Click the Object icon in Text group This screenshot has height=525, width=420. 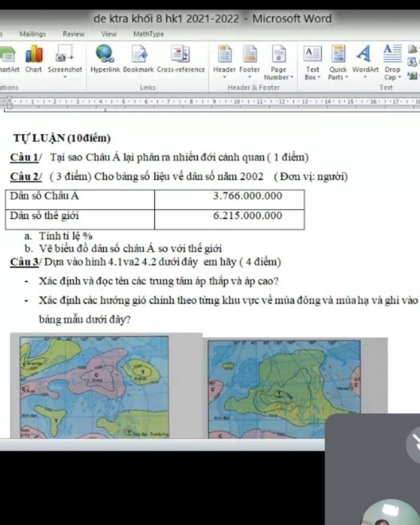[x=412, y=75]
